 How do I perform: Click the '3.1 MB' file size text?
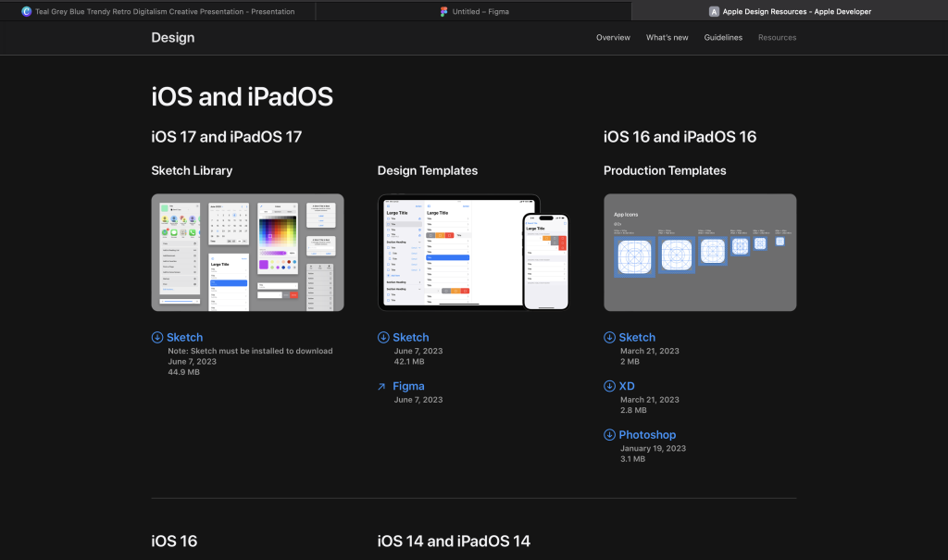point(632,459)
